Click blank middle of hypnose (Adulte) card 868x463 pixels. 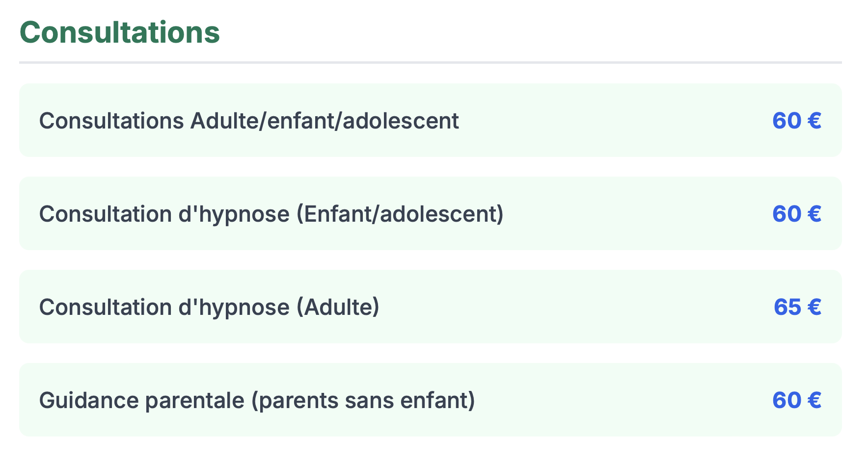[574, 307]
